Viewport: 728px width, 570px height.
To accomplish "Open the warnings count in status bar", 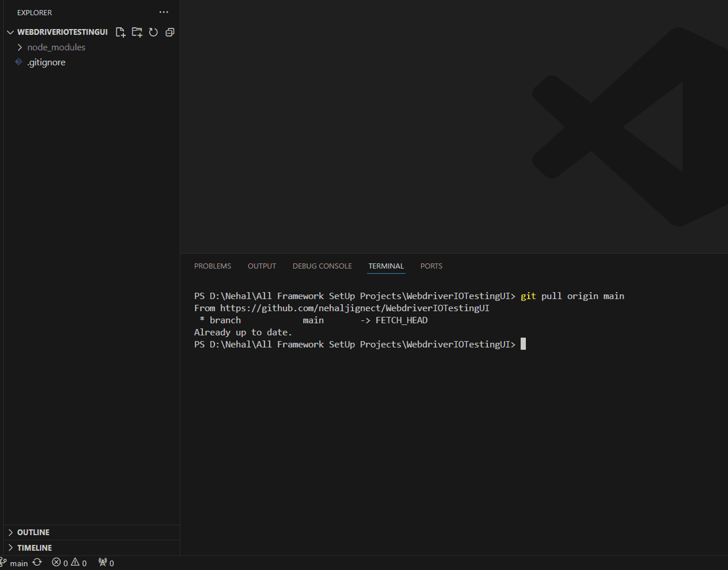I will 79,563.
